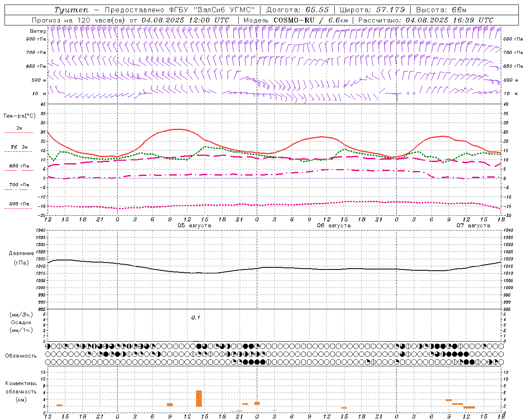Click the 05 августа date label

(x=194, y=226)
